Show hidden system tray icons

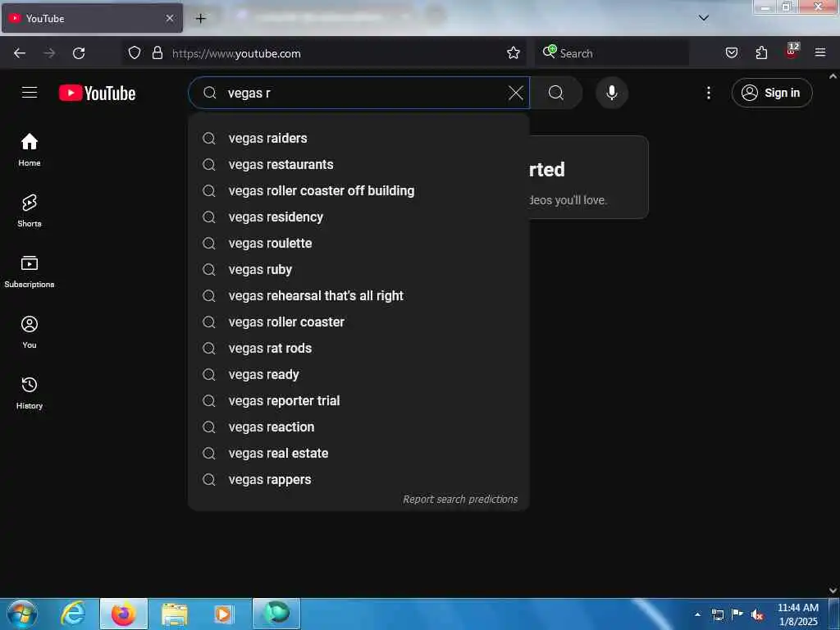point(697,614)
